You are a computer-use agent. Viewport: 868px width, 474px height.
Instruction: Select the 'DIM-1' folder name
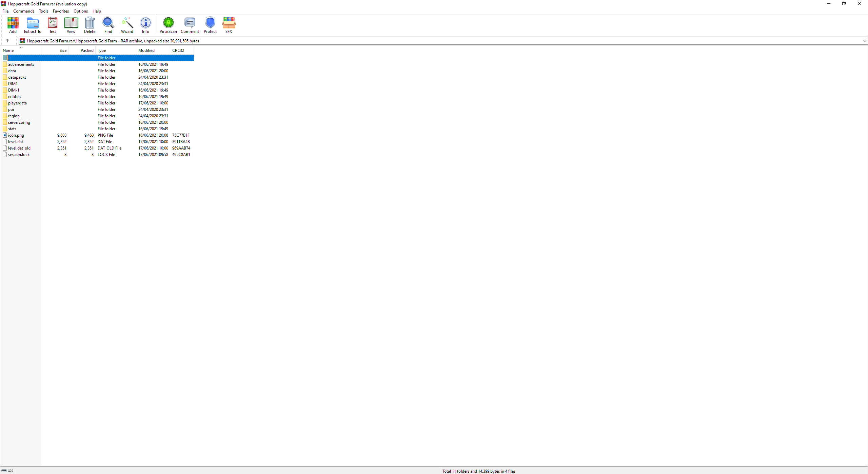14,90
